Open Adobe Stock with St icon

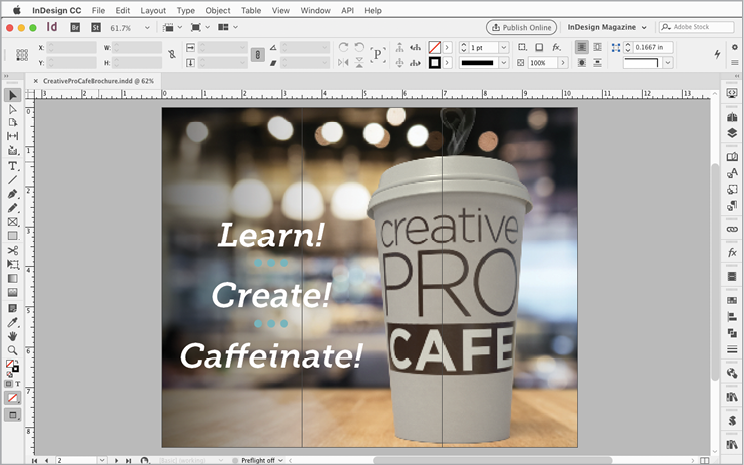click(x=95, y=27)
